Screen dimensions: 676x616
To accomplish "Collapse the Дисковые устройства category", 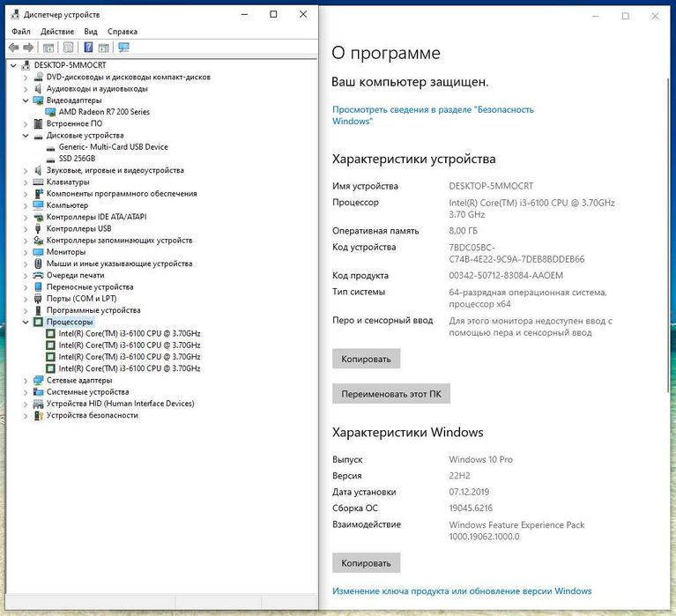I will [26, 136].
